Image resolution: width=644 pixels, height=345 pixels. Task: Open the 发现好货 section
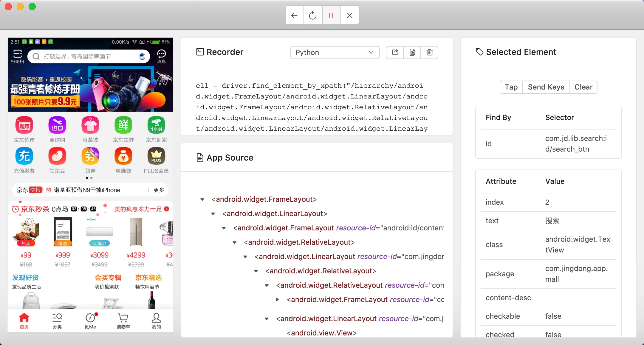click(49, 289)
